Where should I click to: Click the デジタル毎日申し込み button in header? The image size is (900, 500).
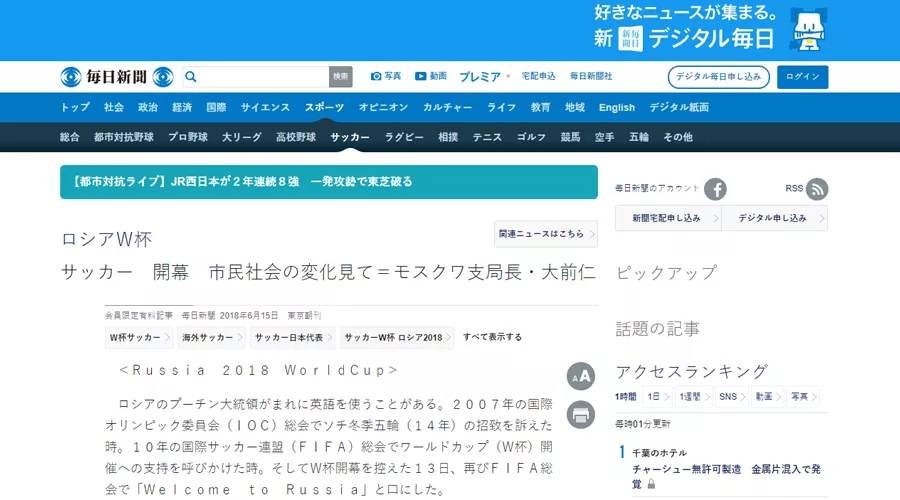tap(718, 77)
